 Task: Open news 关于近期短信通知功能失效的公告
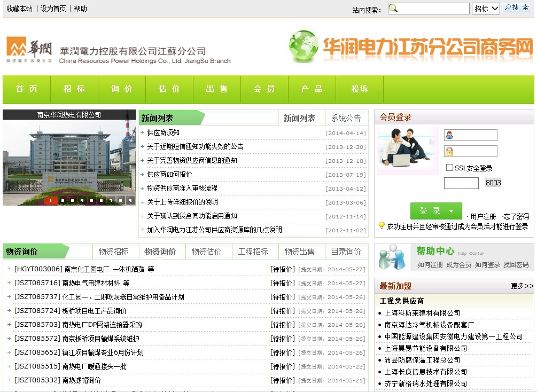pyautogui.click(x=195, y=146)
